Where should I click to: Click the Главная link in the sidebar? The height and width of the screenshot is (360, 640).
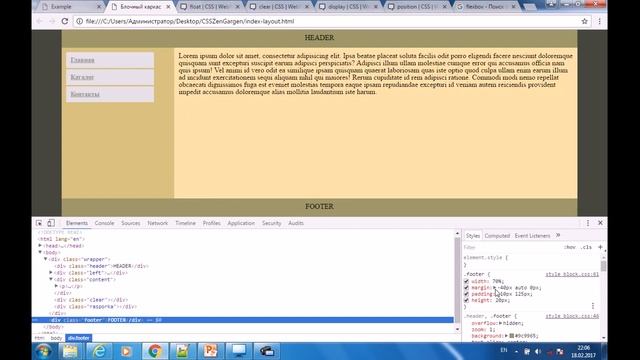(x=82, y=60)
